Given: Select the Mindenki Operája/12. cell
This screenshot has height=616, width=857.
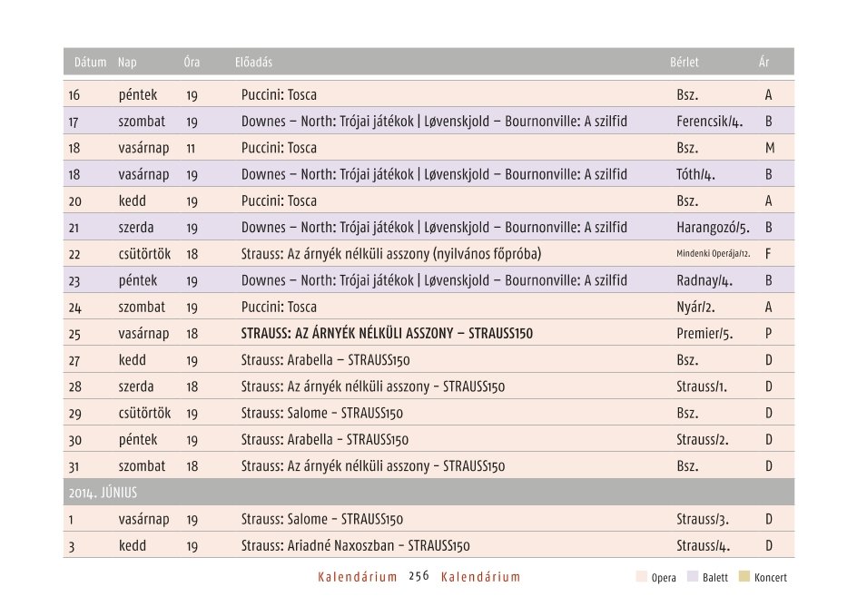Looking at the screenshot, I should tap(713, 254).
